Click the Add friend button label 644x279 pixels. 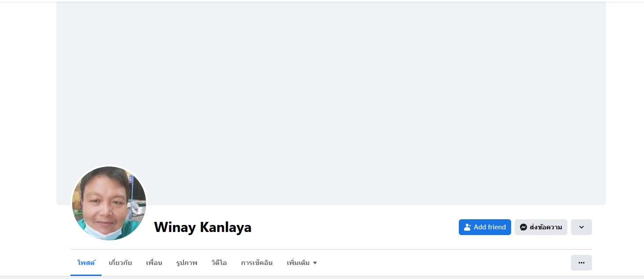click(x=490, y=227)
